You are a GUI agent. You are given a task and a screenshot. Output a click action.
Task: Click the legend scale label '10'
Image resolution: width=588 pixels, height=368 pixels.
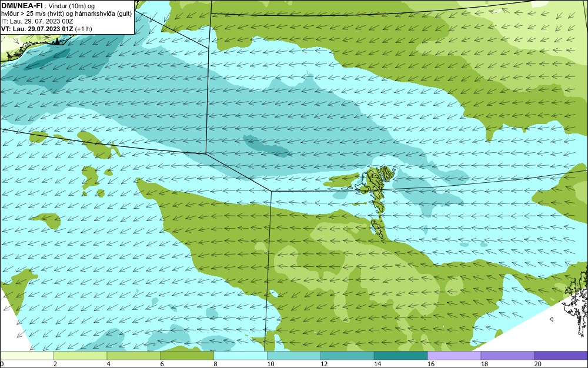pos(270,364)
